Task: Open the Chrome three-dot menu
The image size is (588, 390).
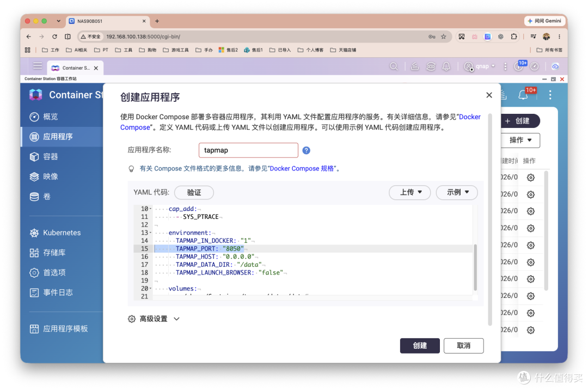Action: point(559,36)
